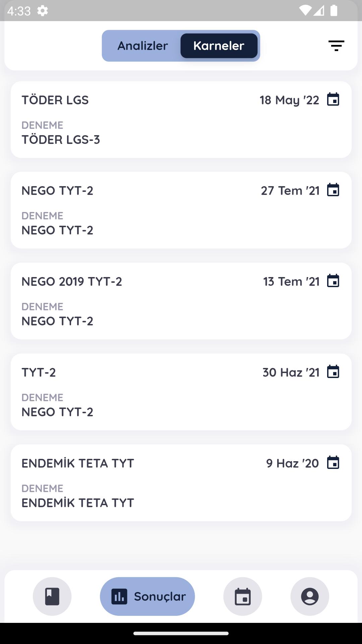Tap the book icon in bottom navigation
The image size is (362, 644).
click(x=52, y=596)
